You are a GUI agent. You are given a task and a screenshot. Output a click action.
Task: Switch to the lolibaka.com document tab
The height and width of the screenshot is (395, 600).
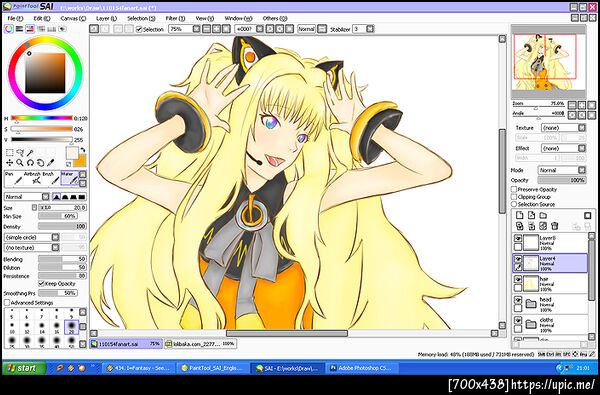pos(201,344)
